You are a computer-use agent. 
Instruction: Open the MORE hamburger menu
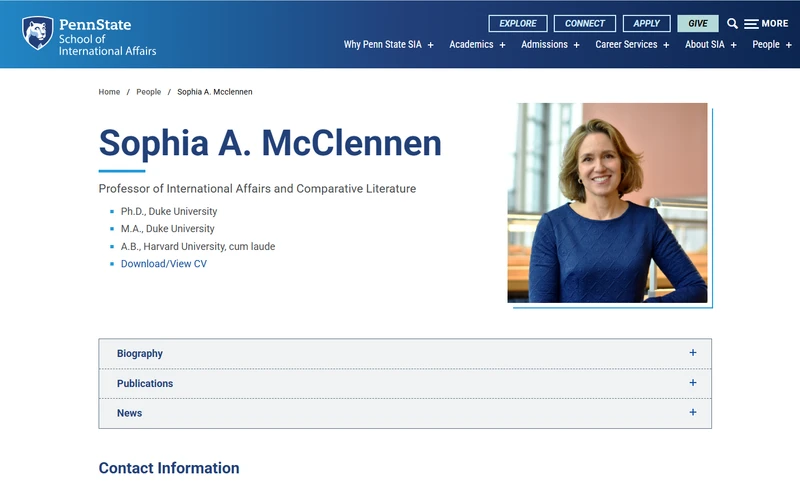pos(766,23)
